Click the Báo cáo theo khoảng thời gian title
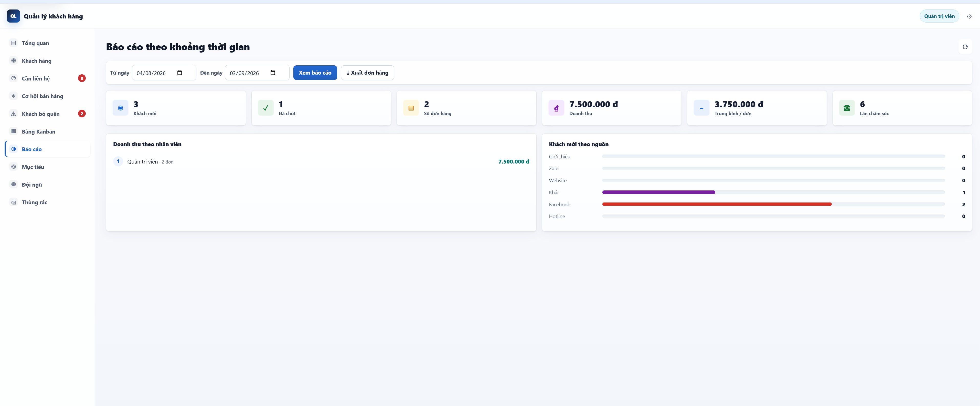The height and width of the screenshot is (406, 980). (x=178, y=47)
